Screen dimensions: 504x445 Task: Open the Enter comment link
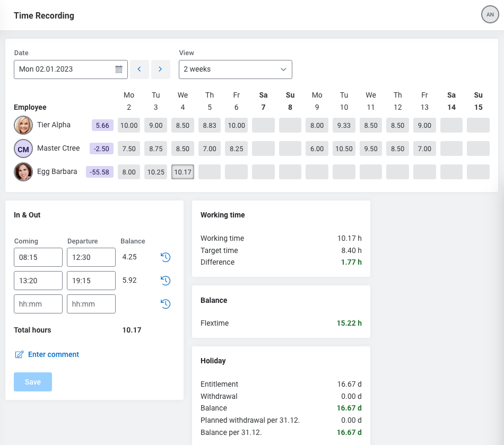point(54,354)
